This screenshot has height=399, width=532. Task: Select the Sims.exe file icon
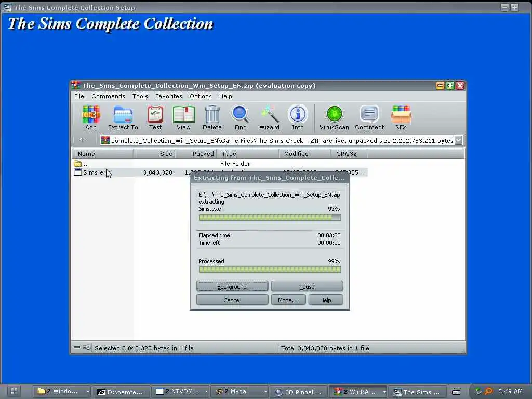(x=78, y=172)
